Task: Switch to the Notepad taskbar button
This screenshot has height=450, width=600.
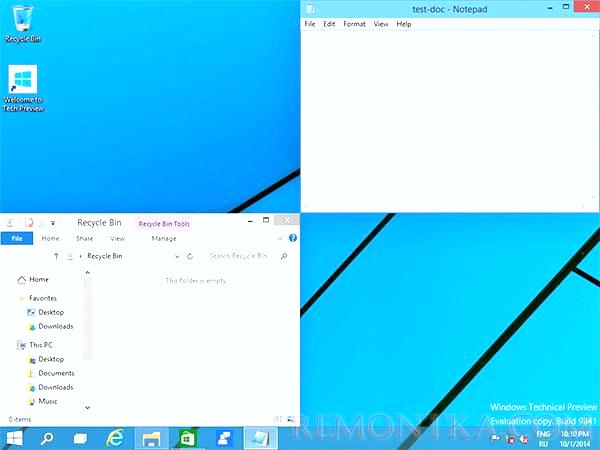Action: coord(261,439)
